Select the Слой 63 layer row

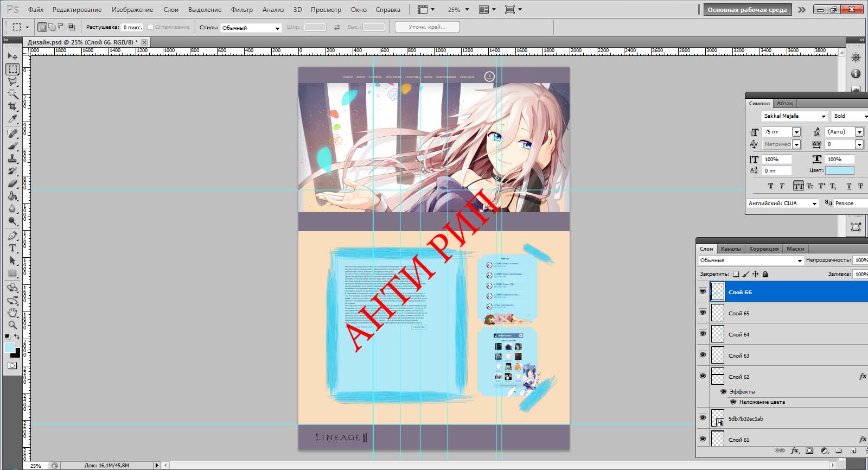pos(782,355)
